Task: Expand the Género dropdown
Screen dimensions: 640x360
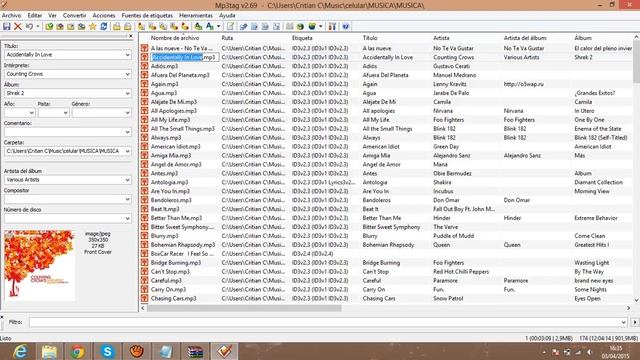Action: [x=127, y=113]
